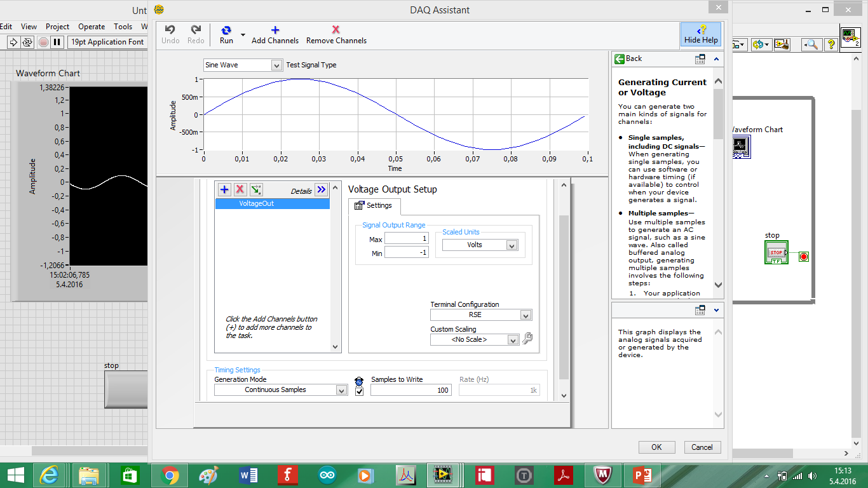Click the red X remove channel icon
Screen dimensions: 868x488
coord(240,189)
